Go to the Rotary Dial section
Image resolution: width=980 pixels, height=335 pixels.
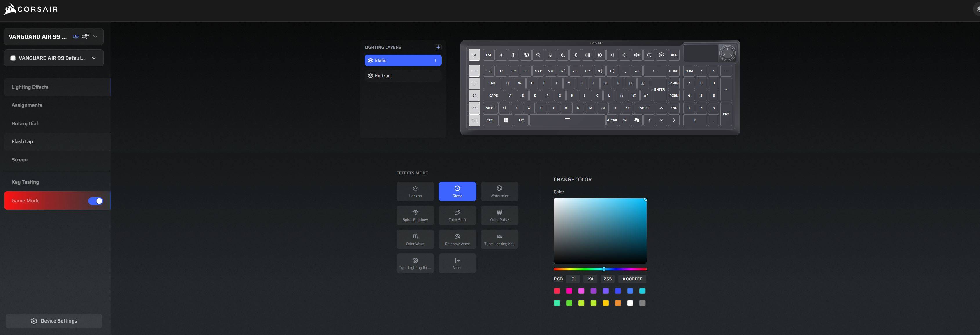point(24,123)
